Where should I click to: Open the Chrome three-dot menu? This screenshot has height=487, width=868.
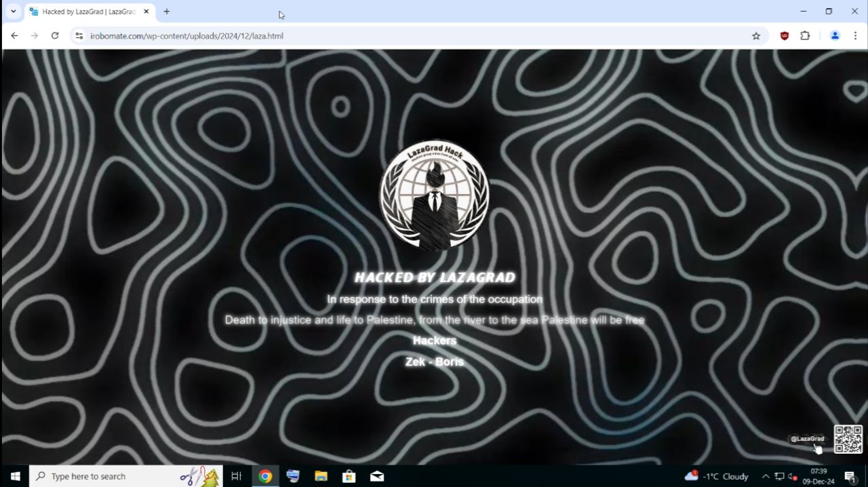click(855, 36)
